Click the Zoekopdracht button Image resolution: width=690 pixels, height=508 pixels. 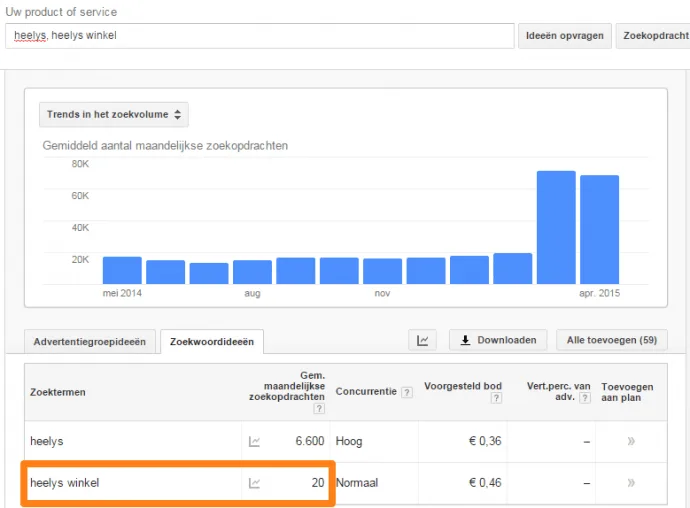point(653,36)
